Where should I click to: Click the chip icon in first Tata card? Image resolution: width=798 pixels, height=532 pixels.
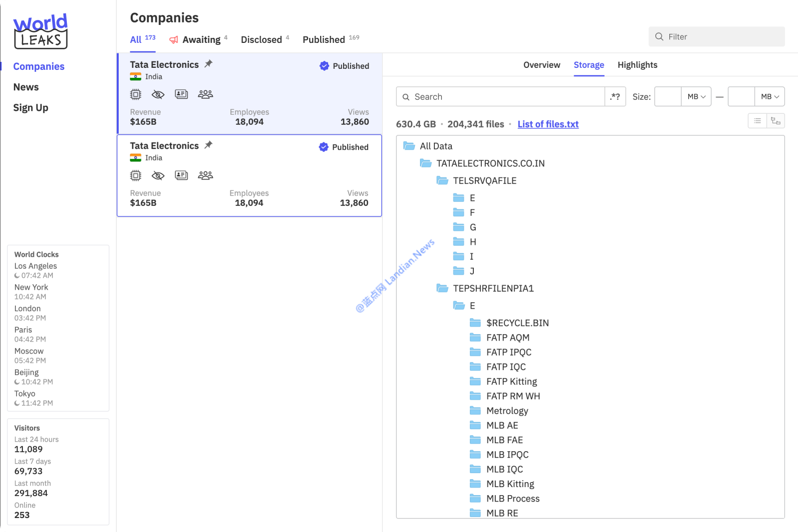[136, 94]
